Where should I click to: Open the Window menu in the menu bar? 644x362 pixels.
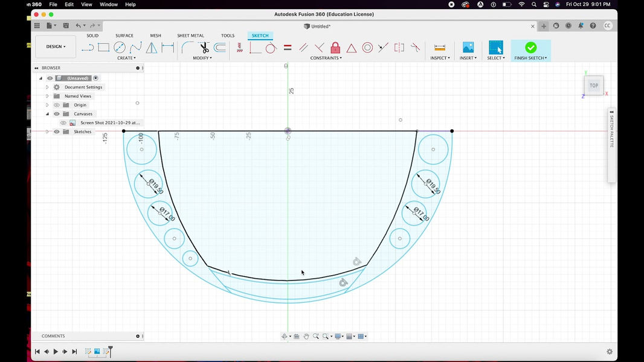[109, 4]
